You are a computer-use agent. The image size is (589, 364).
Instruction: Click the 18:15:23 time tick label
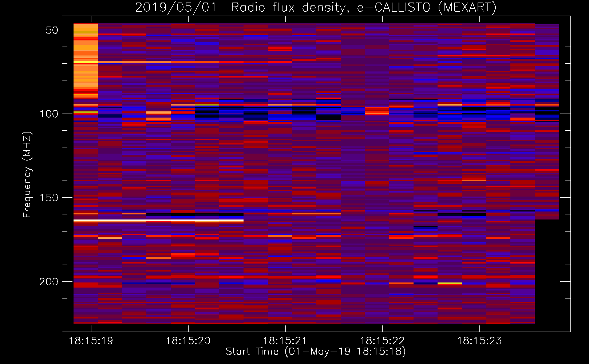pos(479,341)
